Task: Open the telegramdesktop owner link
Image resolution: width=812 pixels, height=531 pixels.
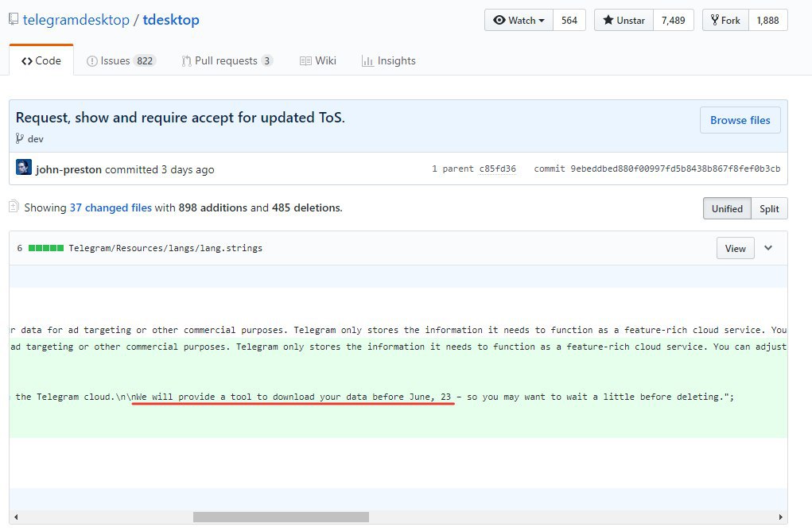Action: click(x=76, y=20)
